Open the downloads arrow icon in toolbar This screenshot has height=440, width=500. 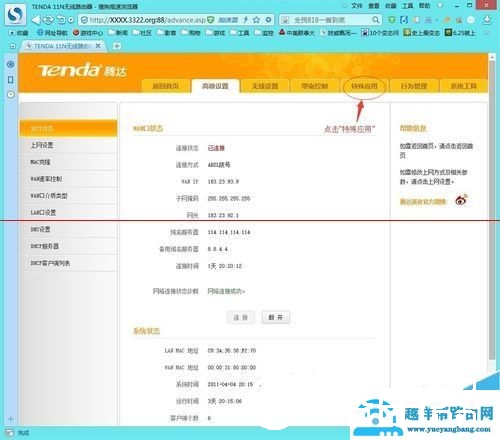[487, 20]
